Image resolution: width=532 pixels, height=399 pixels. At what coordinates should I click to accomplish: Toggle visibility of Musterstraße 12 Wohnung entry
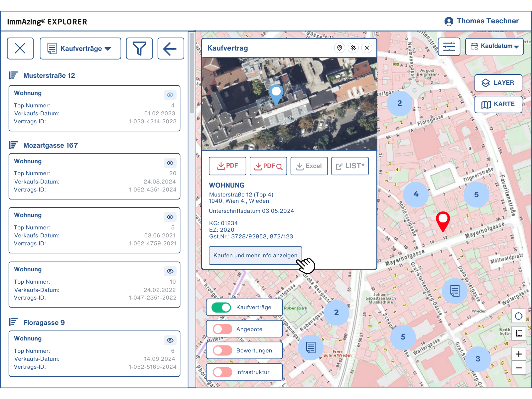[170, 95]
